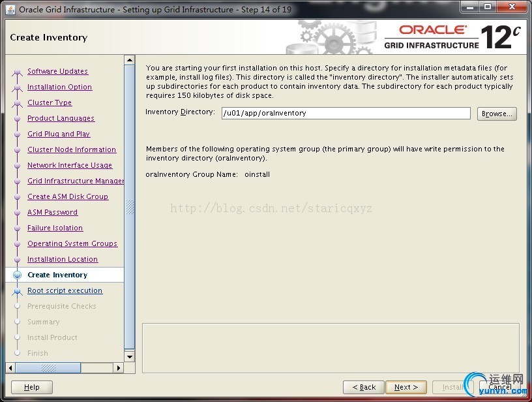532x402 pixels.
Task: Click the horizontal scrollbar left arrow
Action: pyautogui.click(x=10, y=367)
